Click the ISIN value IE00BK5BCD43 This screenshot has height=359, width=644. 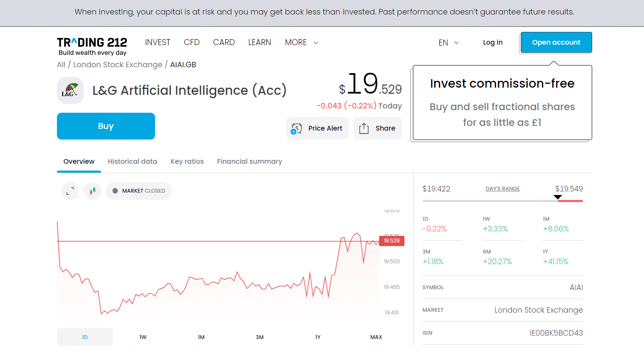pyautogui.click(x=556, y=333)
